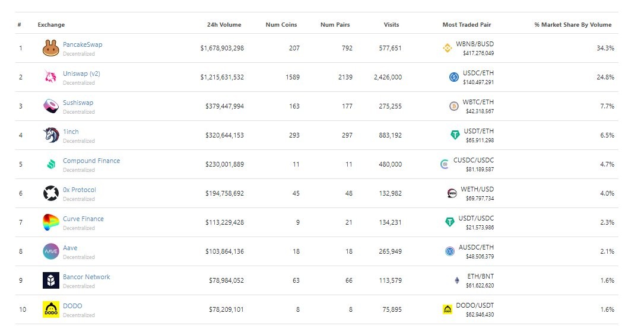Click Uniswap's 2139 pairs value
Image resolution: width=644 pixels, height=326 pixels.
345,77
